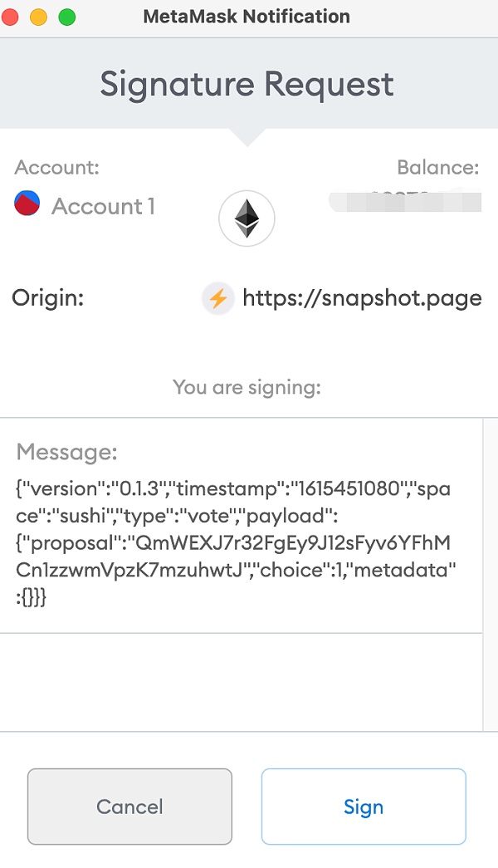Click the message area scrollbar
This screenshot has height=868, width=498.
point(491,573)
